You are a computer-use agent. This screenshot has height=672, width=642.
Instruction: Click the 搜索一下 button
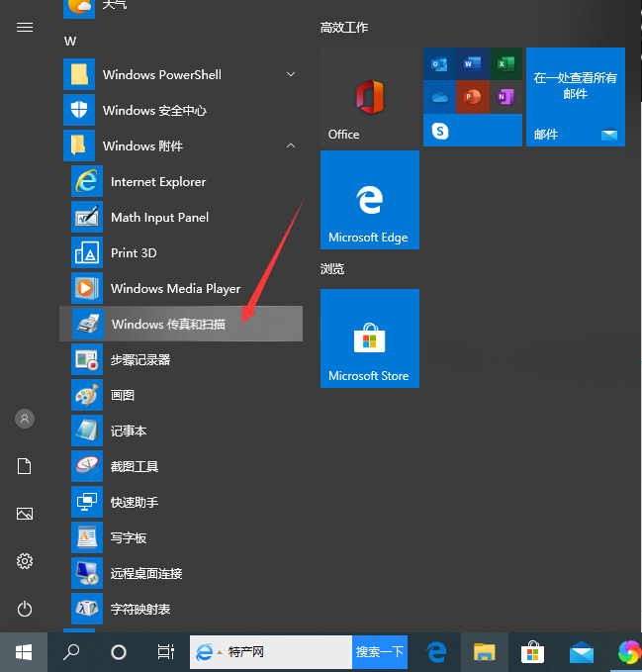coord(380,652)
